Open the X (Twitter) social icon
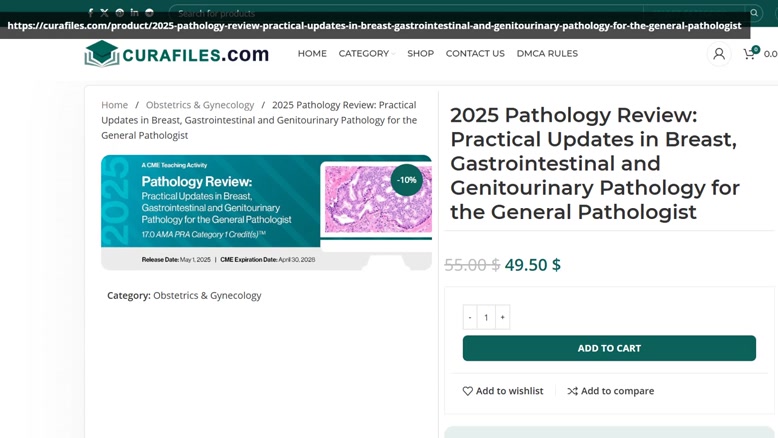 pyautogui.click(x=104, y=13)
